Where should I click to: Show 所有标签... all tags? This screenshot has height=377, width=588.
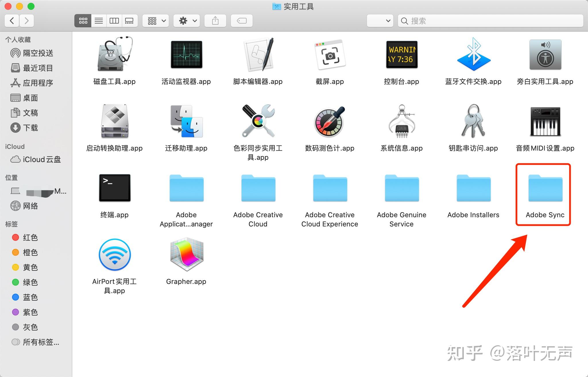[36, 342]
